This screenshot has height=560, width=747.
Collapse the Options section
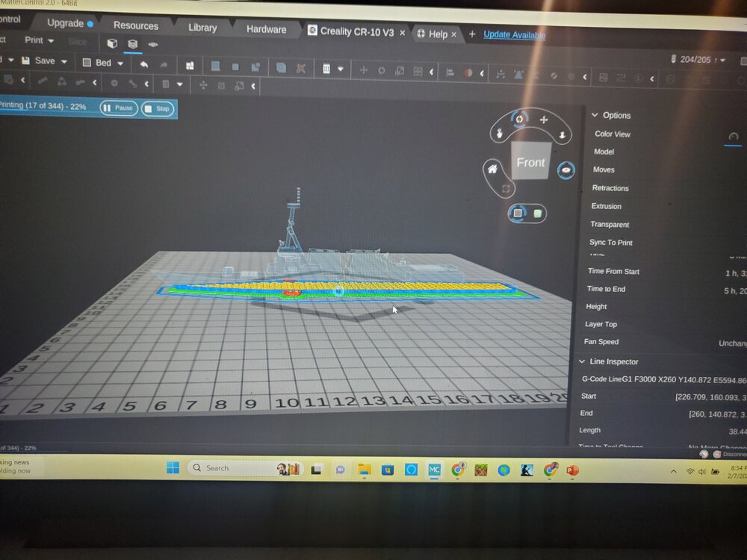(x=595, y=115)
